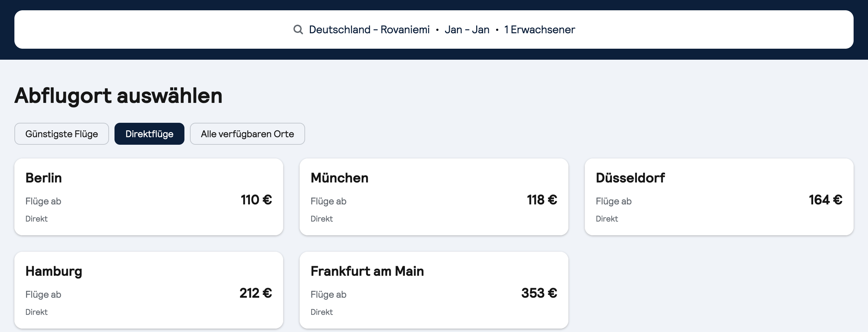The image size is (868, 332).
Task: Pick Hamburg as departure city
Action: (54, 271)
